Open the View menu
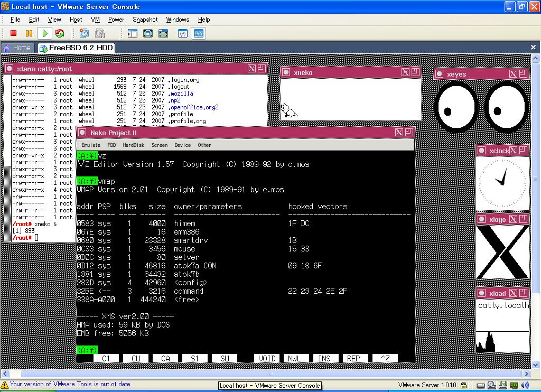Screen dimensions: 541x392 54,20
